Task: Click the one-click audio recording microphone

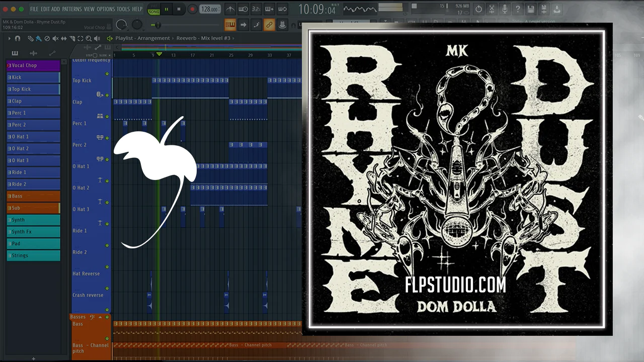Action: (505, 9)
